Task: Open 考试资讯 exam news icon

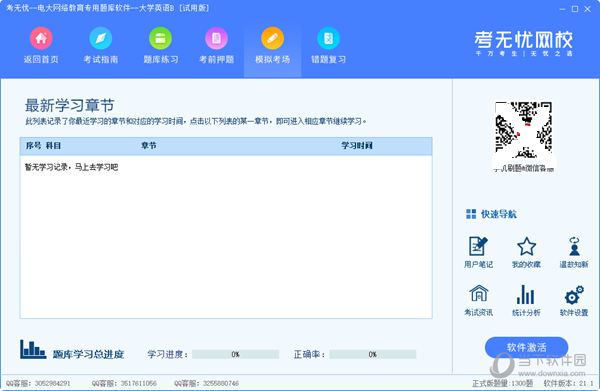Action: coord(479,294)
